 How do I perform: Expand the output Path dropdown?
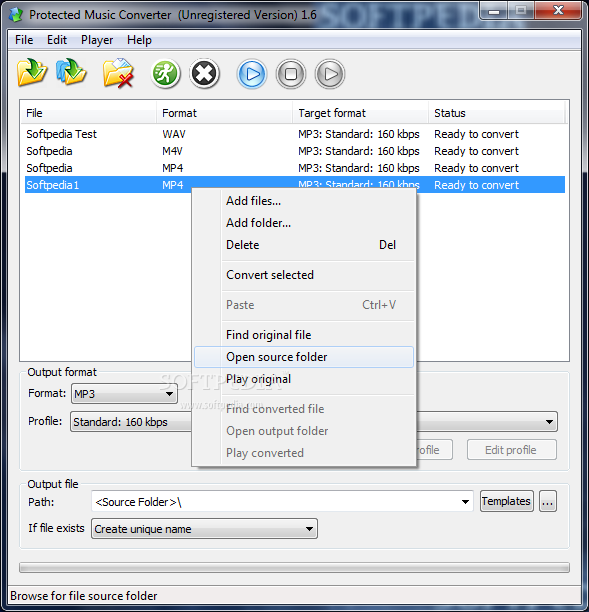click(x=465, y=502)
